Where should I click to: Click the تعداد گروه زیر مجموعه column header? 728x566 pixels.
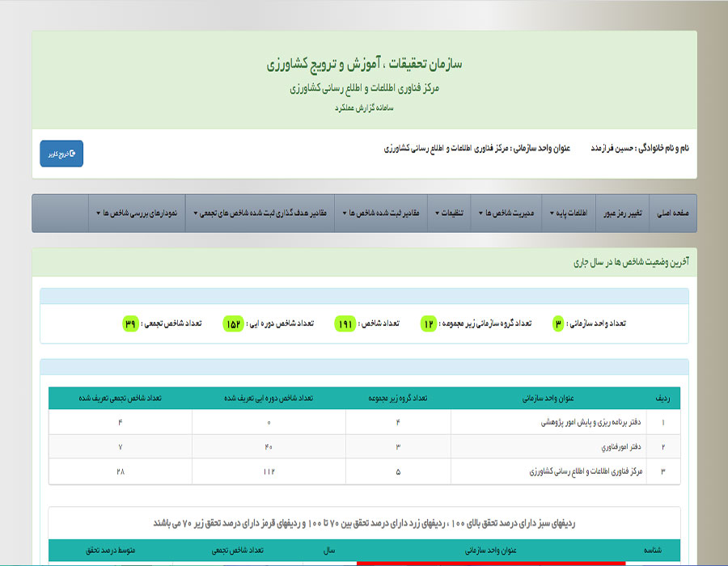pyautogui.click(x=398, y=398)
